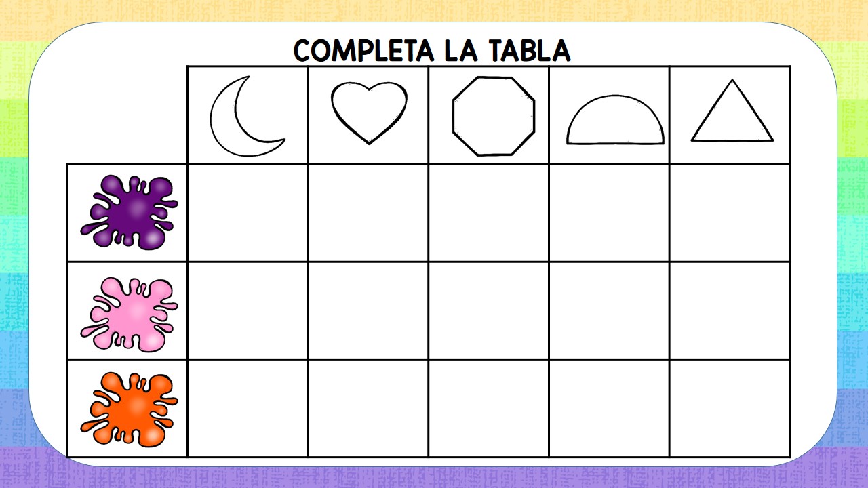Click the triangle shape header
Viewport: 868px width, 488px height.
pos(732,111)
